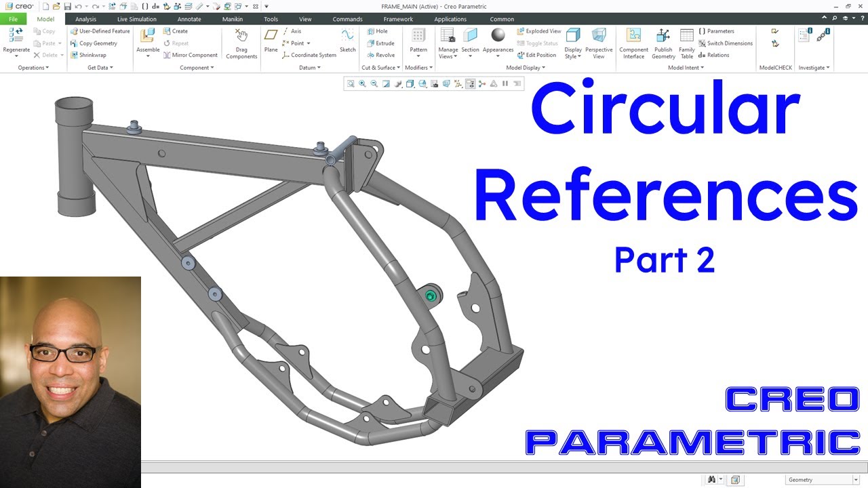The image size is (868, 488).
Task: Click the Shrinkwrap tool
Action: click(x=87, y=56)
